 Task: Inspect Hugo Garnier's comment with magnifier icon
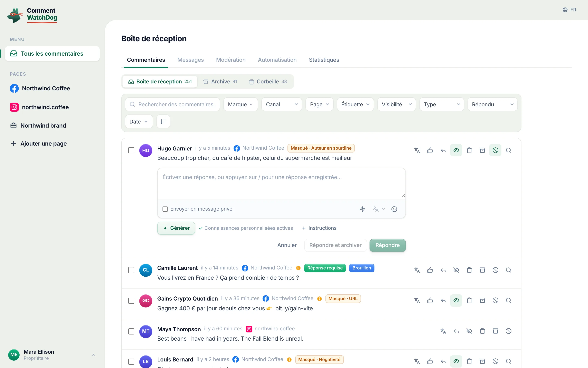point(509,150)
